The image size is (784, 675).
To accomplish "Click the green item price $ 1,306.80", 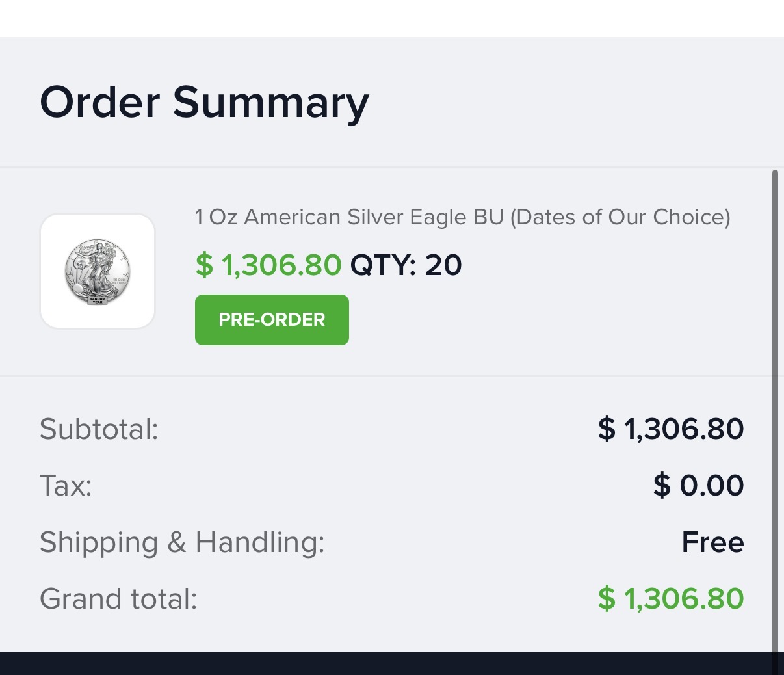I will coord(268,265).
